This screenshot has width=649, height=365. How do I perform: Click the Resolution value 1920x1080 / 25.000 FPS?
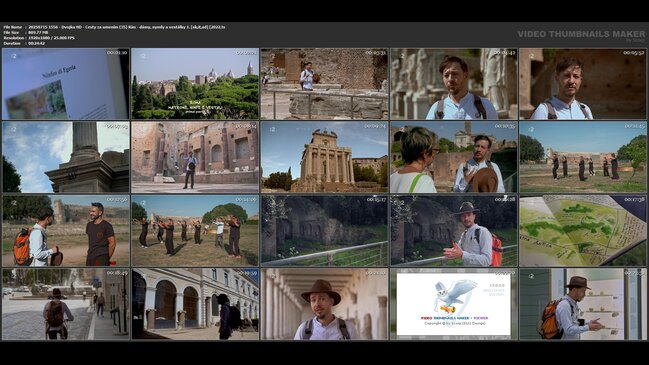52,38
